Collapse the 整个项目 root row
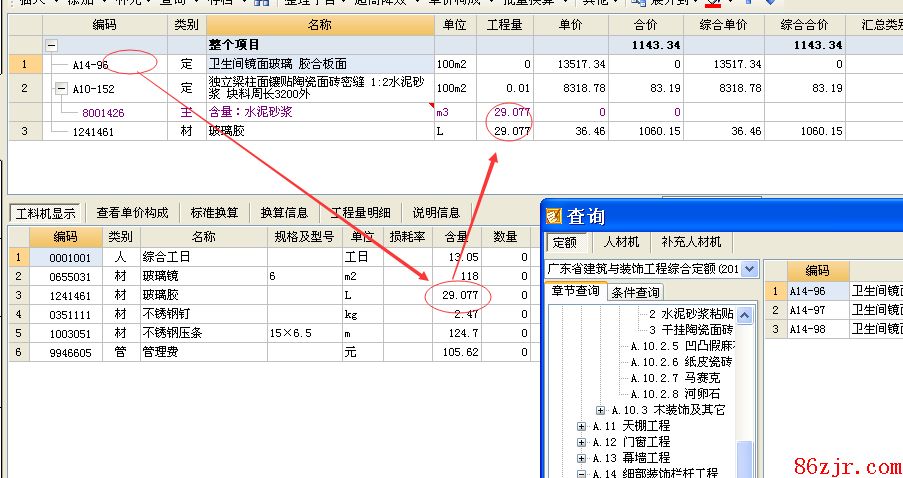The image size is (903, 478). click(x=51, y=45)
